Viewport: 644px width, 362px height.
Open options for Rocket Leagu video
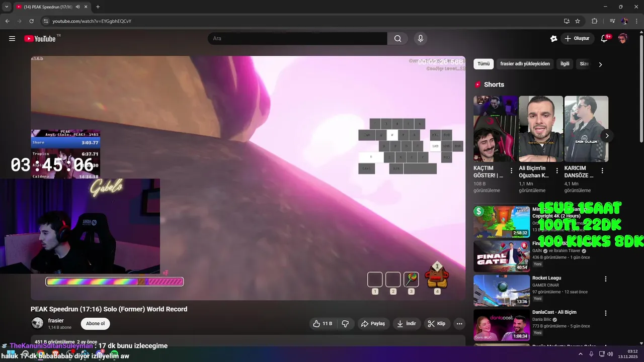tap(606, 279)
